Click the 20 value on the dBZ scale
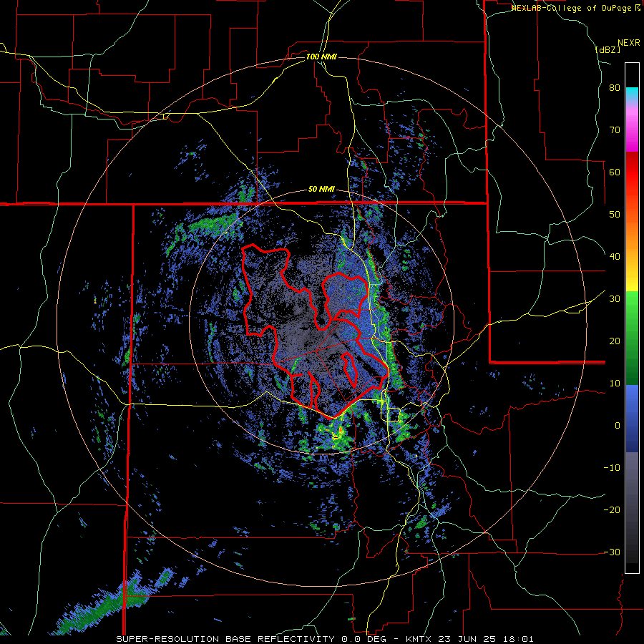 click(615, 341)
